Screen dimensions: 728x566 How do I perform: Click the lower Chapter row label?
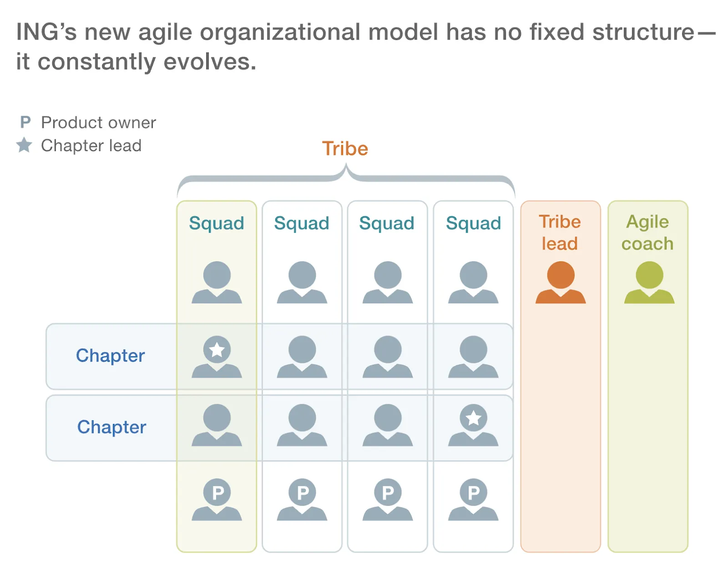point(111,427)
